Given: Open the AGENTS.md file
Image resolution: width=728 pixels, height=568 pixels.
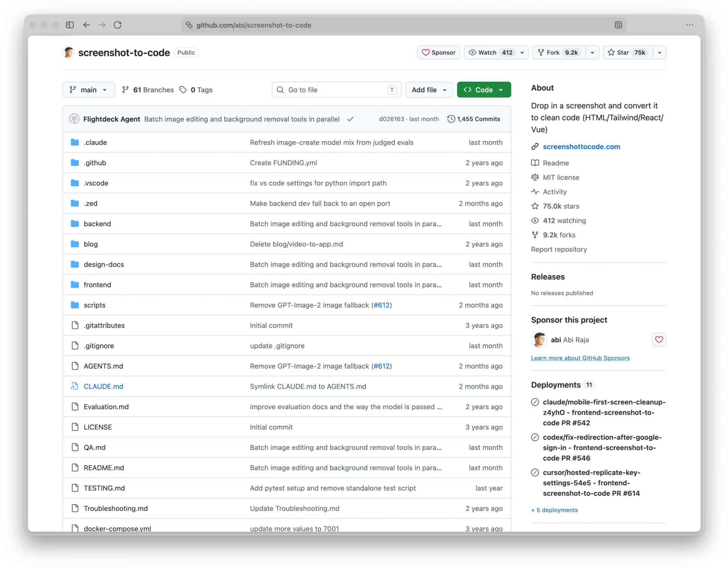Looking at the screenshot, I should coord(103,366).
